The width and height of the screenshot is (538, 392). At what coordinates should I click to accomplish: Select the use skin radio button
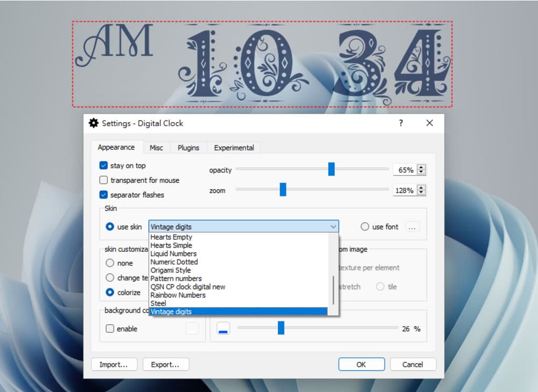110,226
